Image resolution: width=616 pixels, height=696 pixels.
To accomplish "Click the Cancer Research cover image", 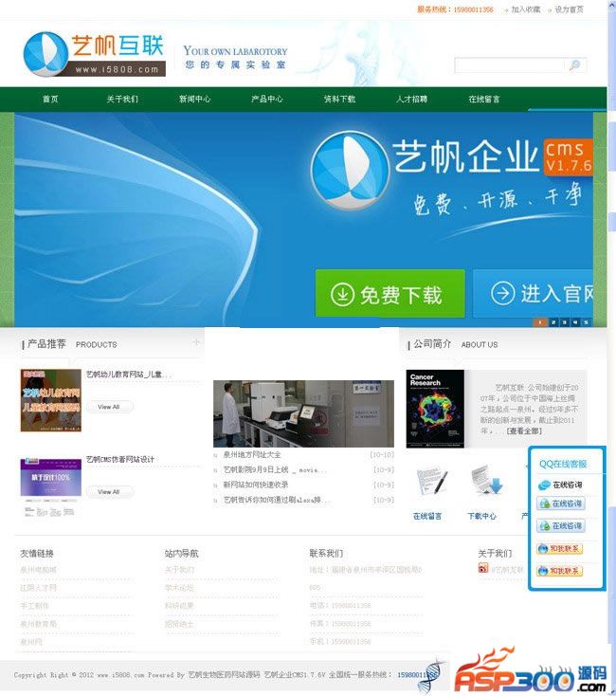I will click(436, 409).
